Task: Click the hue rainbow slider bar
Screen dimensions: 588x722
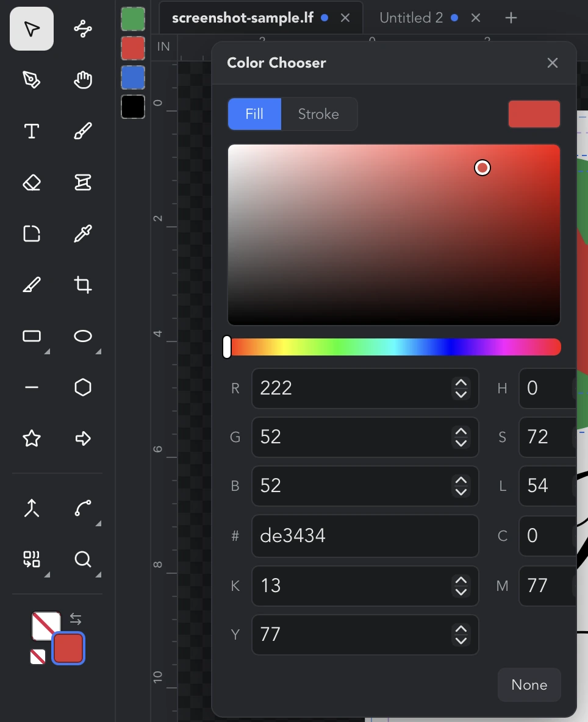Action: [x=394, y=347]
